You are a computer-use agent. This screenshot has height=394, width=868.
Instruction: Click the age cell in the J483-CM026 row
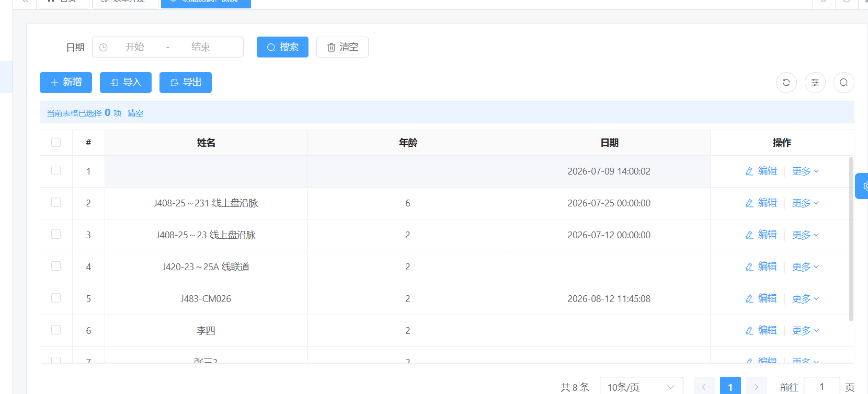coord(408,299)
